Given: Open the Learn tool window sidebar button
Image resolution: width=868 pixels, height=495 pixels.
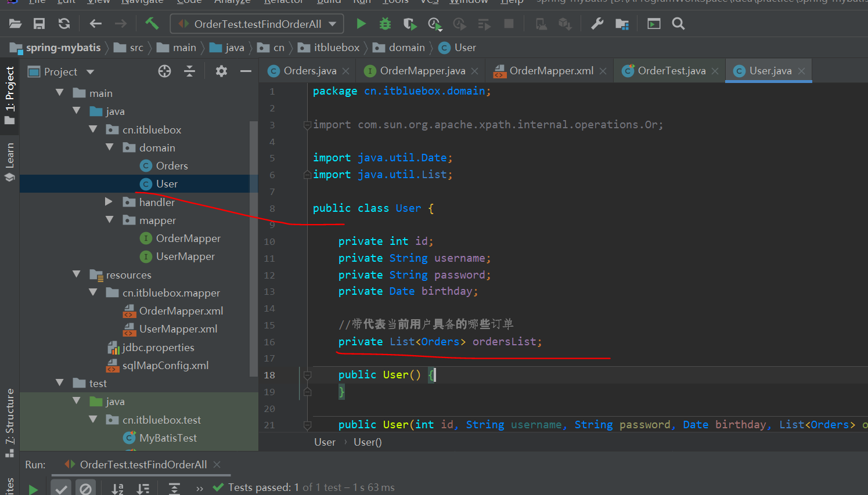Looking at the screenshot, I should coord(9,162).
